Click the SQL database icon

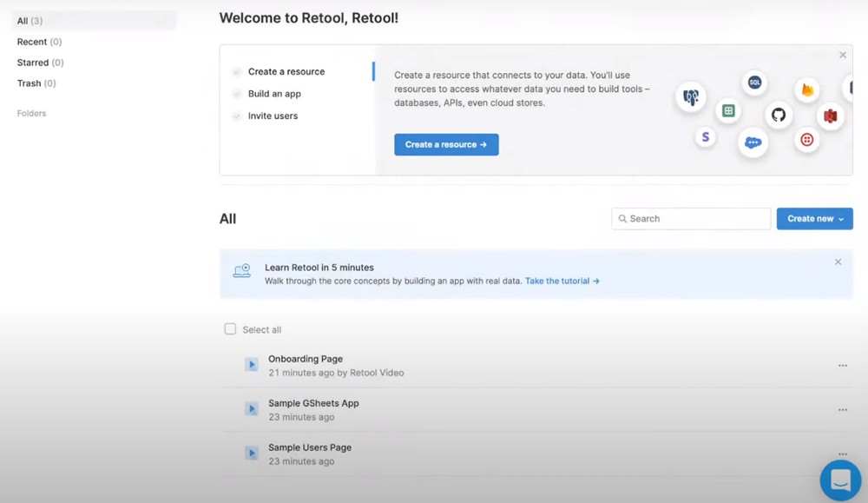click(x=754, y=83)
